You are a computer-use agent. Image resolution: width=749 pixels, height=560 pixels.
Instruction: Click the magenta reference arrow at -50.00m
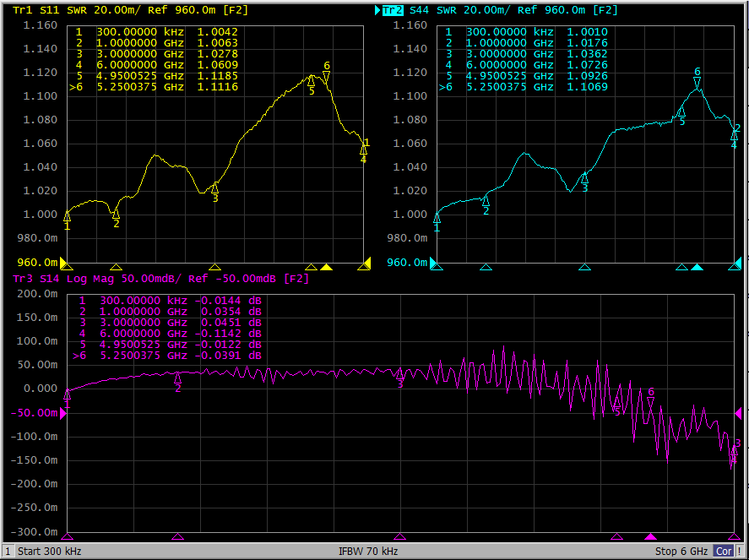63,413
